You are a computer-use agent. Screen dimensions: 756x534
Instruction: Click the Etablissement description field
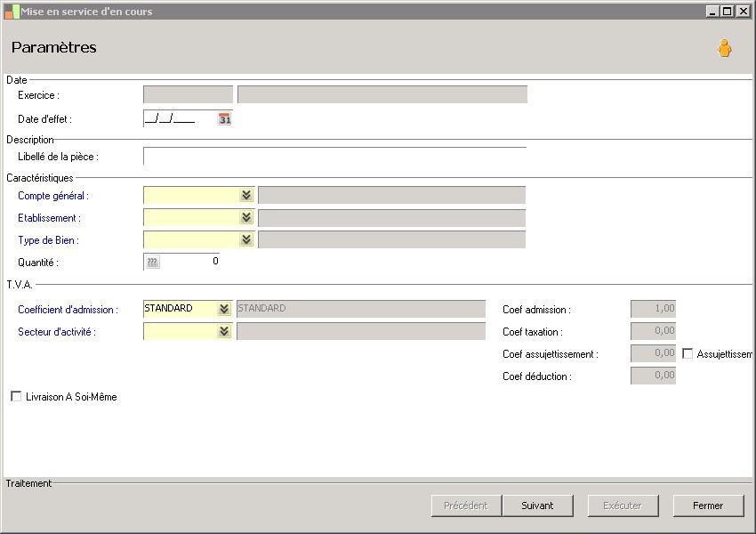tap(392, 217)
